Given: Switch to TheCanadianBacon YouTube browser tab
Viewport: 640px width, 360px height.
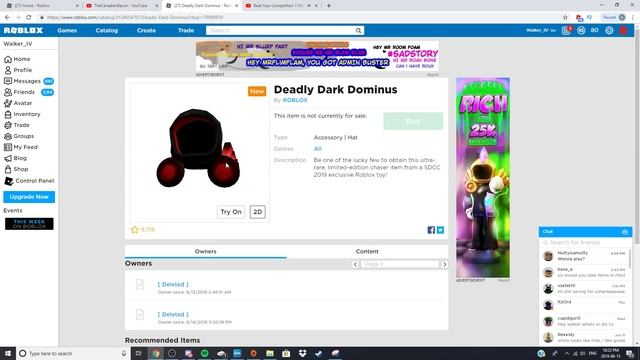Looking at the screenshot, I should [121, 6].
